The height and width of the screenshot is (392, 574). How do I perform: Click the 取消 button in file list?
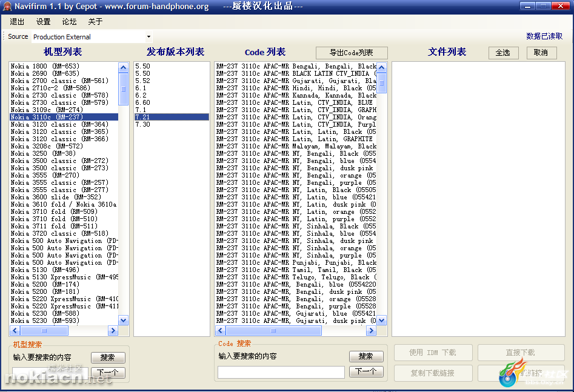coord(541,53)
